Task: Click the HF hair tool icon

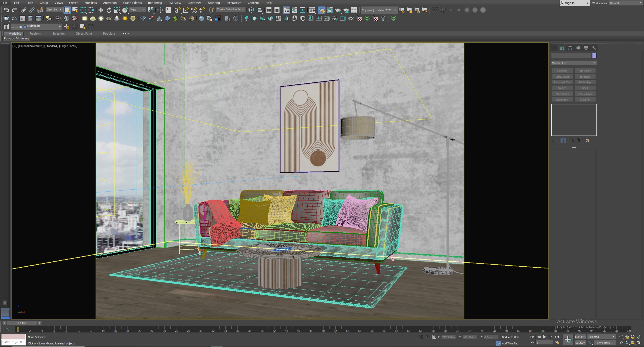Action: click(x=183, y=18)
